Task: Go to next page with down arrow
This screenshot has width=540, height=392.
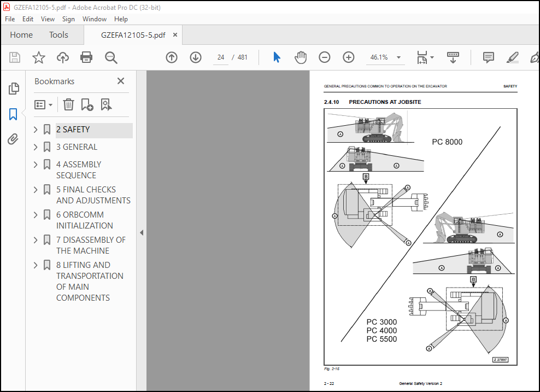Action: tap(196, 57)
